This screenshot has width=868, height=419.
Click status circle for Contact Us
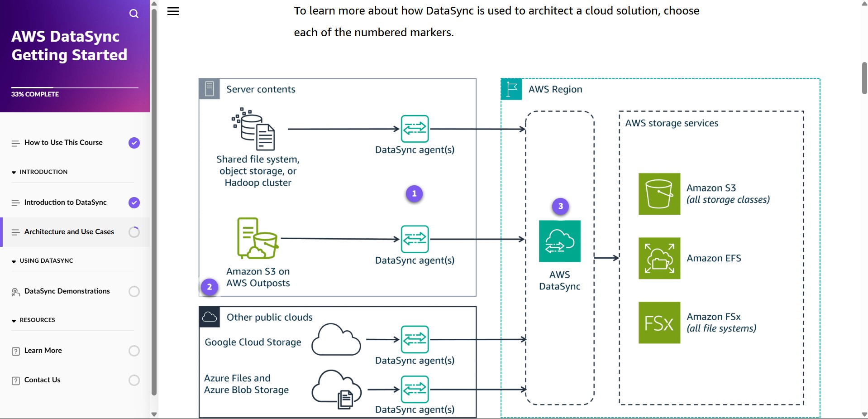[134, 380]
